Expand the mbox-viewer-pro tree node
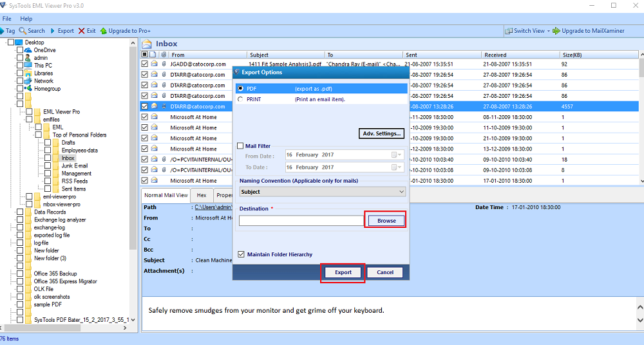 point(24,204)
